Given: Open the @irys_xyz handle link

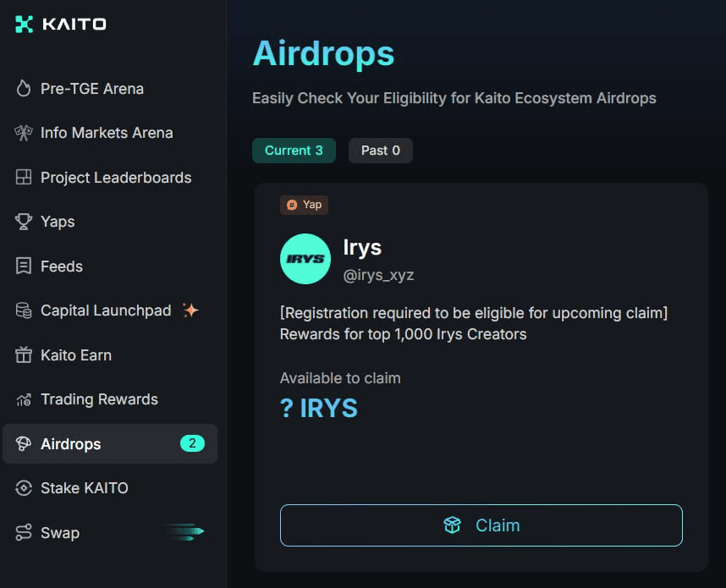Looking at the screenshot, I should pyautogui.click(x=378, y=275).
